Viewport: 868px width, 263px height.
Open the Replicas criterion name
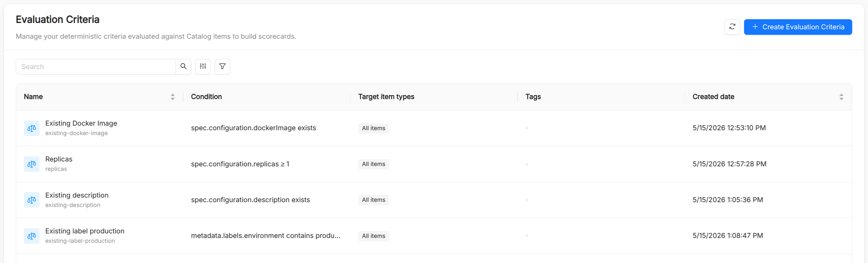(x=58, y=159)
